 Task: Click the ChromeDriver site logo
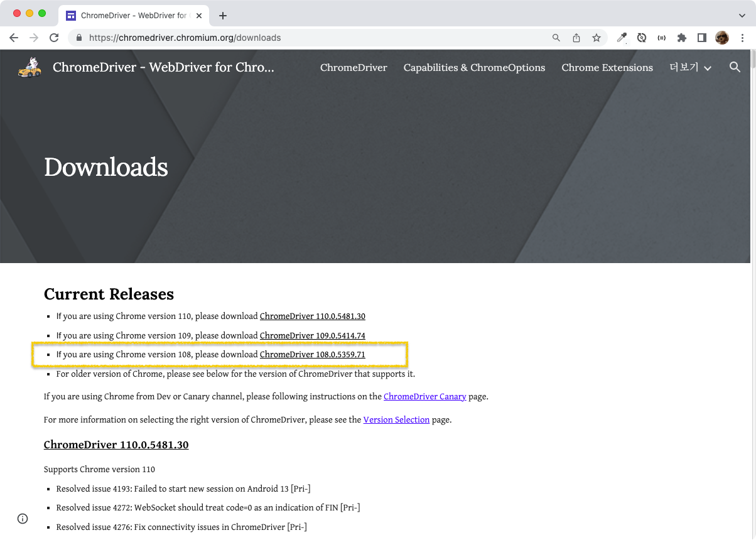(30, 67)
